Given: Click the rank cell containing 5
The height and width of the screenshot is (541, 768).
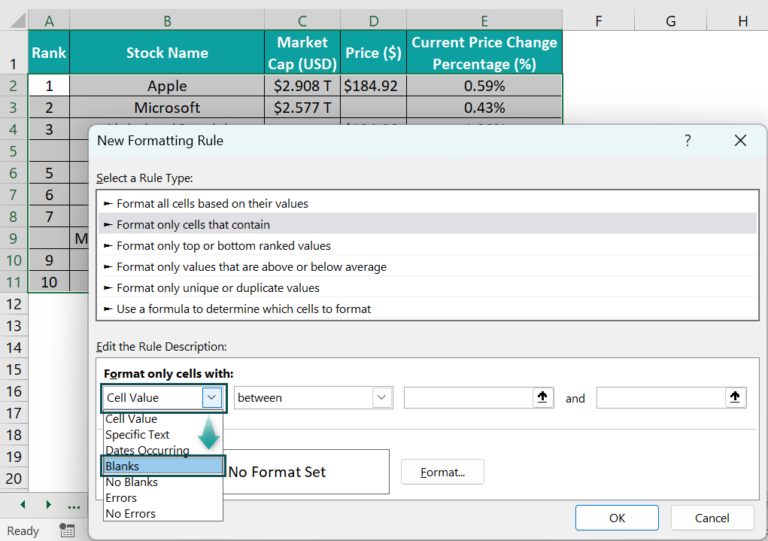Looking at the screenshot, I should [49, 173].
